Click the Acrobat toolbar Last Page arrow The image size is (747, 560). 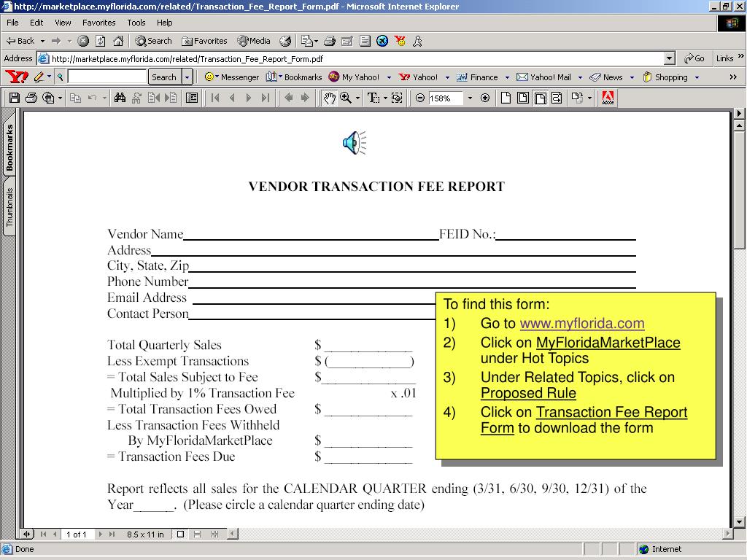tap(266, 98)
